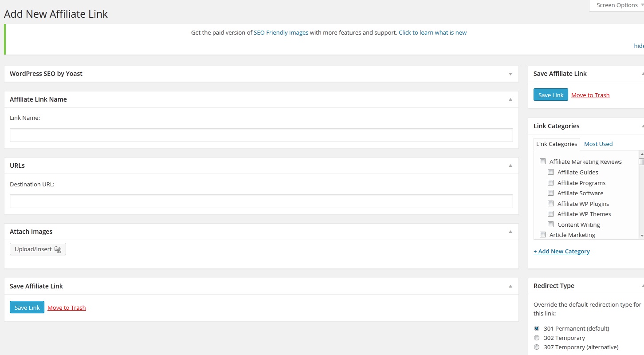Select 302 Temporary redirect option
Image resolution: width=644 pixels, height=355 pixels.
(537, 338)
